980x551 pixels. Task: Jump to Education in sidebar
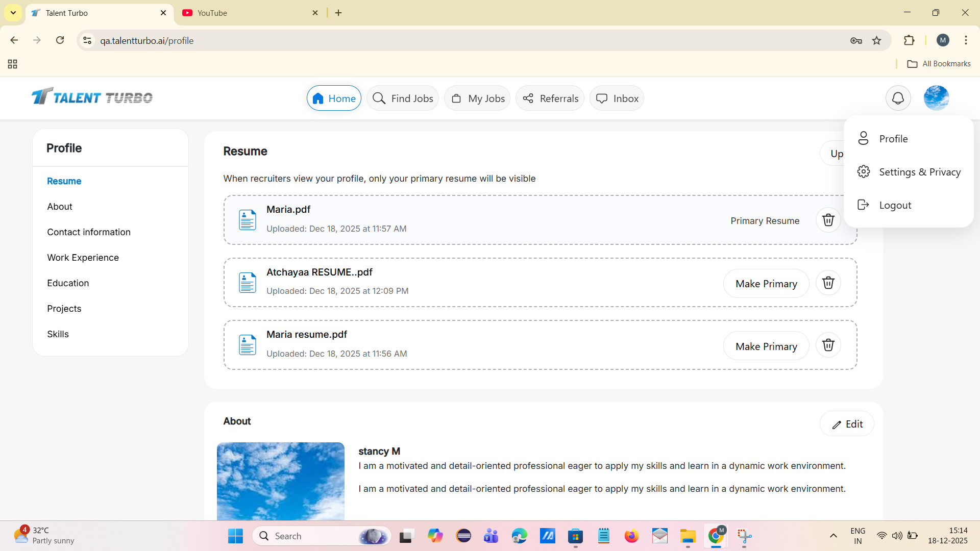coord(68,283)
